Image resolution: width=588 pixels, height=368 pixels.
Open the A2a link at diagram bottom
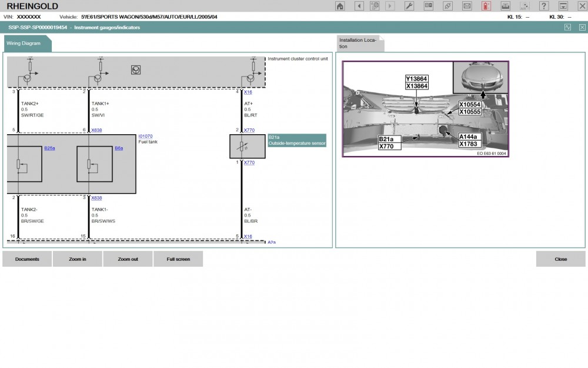point(272,242)
